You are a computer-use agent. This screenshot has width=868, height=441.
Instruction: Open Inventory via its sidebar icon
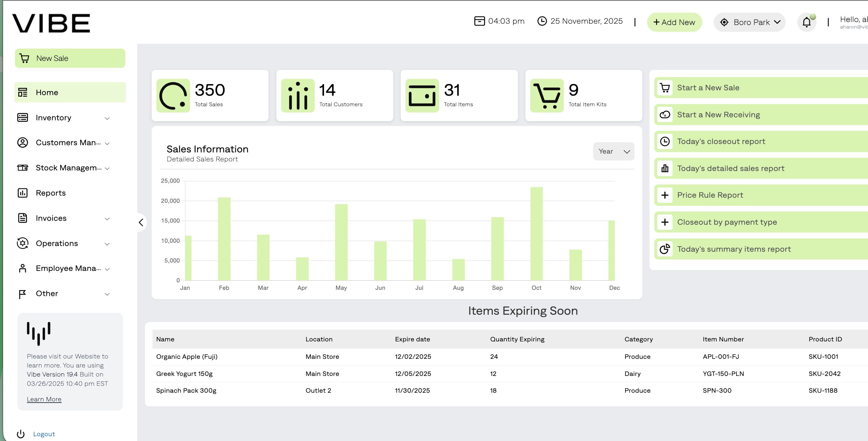click(x=22, y=117)
